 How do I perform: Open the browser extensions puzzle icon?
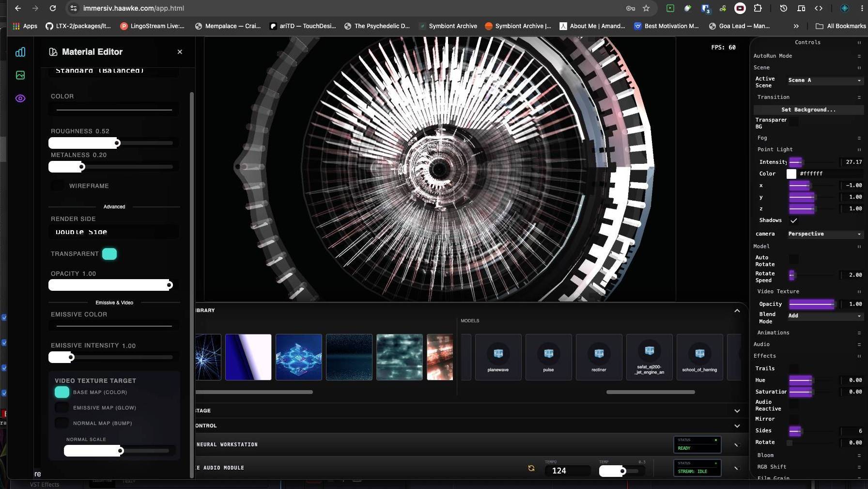pos(758,8)
